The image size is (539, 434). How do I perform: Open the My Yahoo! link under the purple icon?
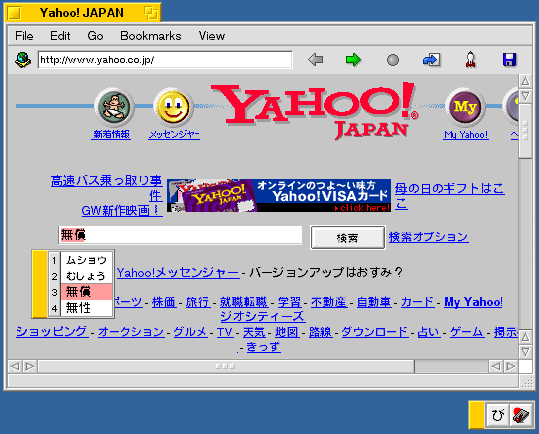[x=466, y=135]
